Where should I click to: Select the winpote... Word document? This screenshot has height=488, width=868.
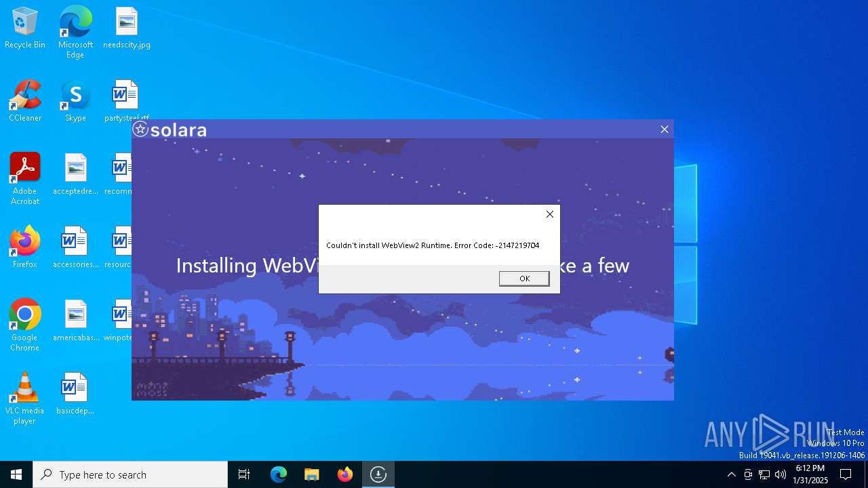(119, 321)
